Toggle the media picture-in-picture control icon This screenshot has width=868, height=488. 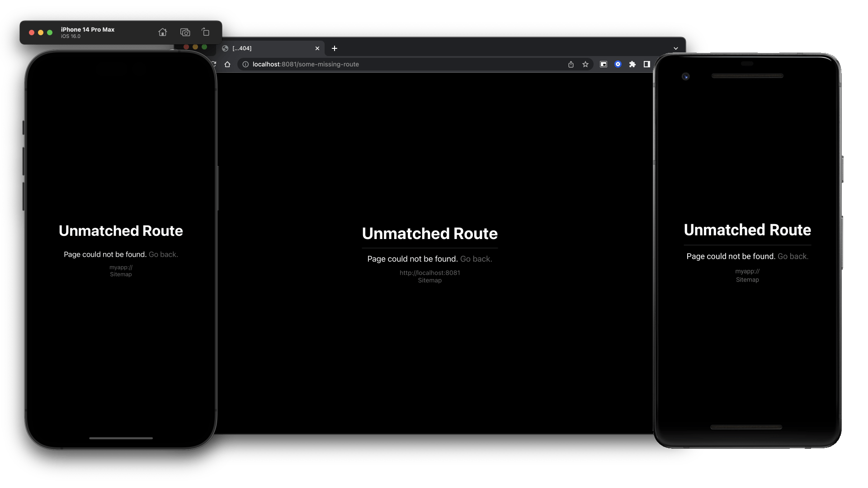(604, 64)
